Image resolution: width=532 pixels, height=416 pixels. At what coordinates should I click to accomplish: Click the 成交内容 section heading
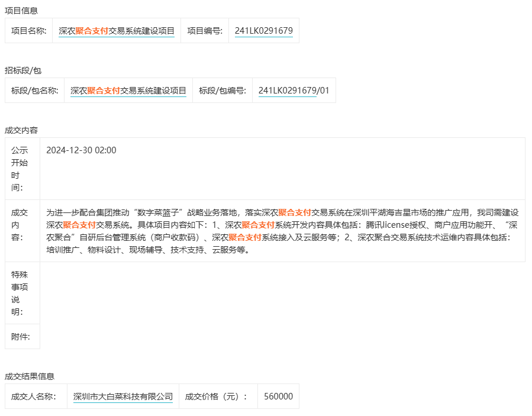(x=21, y=130)
